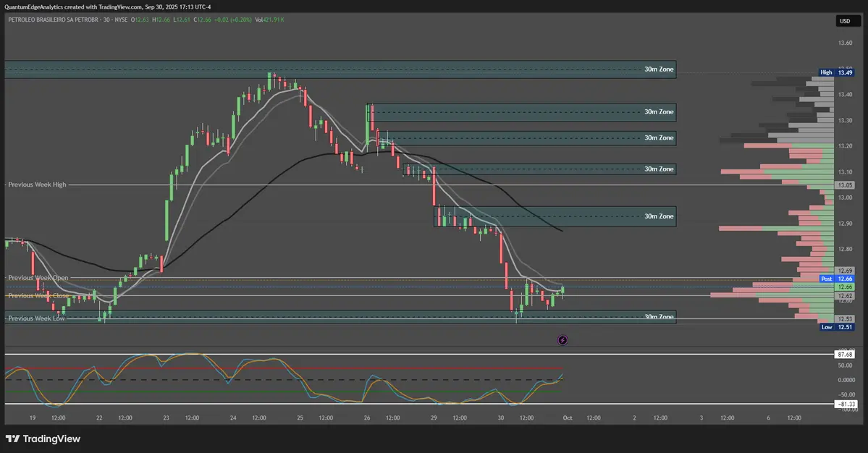The image size is (868, 453).
Task: Select the Previous Week High line label
Action: [x=37, y=185]
